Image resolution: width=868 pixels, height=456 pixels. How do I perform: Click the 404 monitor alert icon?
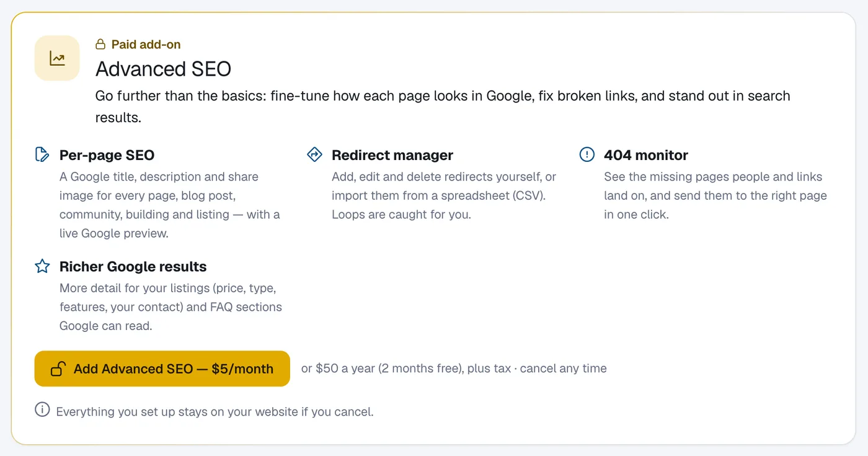[587, 154]
